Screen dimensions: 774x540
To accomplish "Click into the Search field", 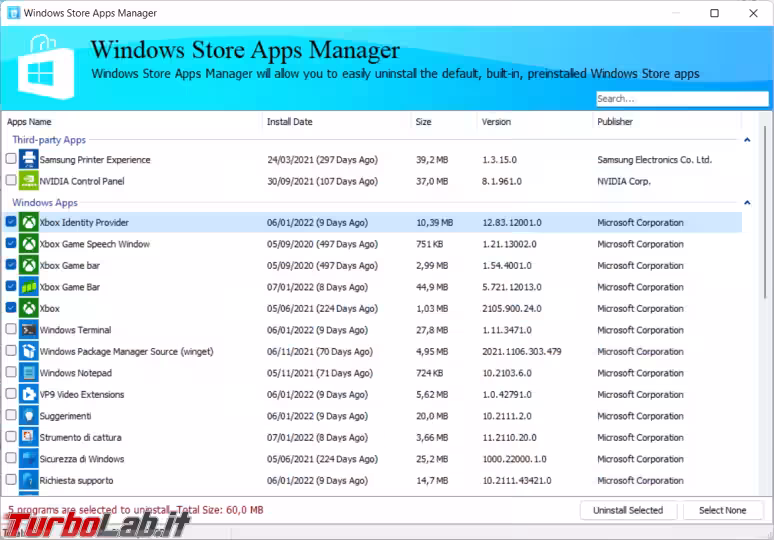I will coord(682,99).
